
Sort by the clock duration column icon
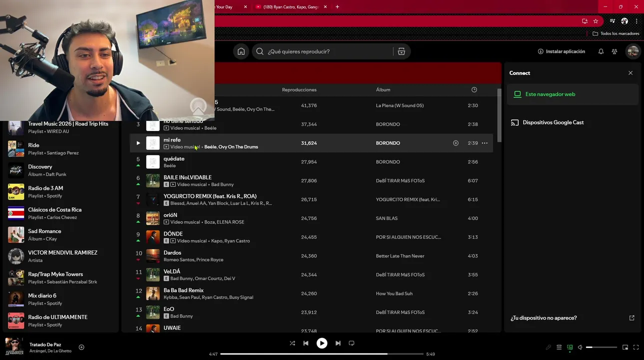[x=474, y=90]
